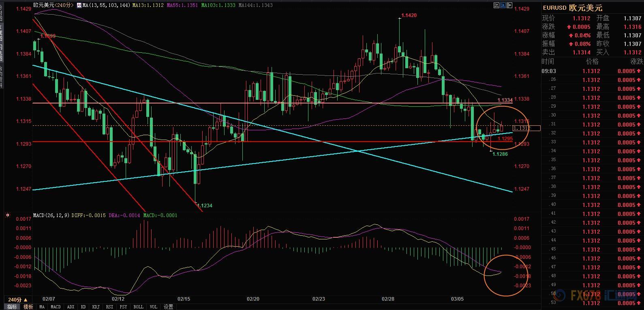
Task: Click the 价格 column header
Action: pyautogui.click(x=592, y=61)
